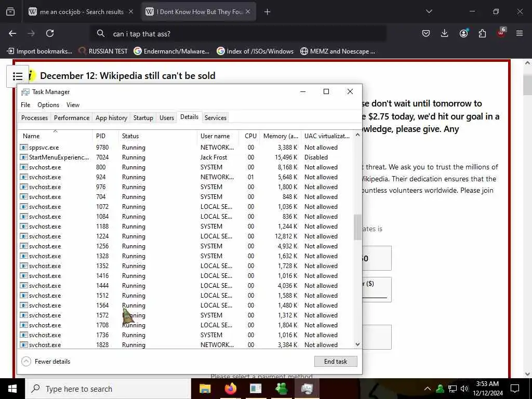
Task: Click icon of svchost.exe PID 800
Action: point(24,167)
